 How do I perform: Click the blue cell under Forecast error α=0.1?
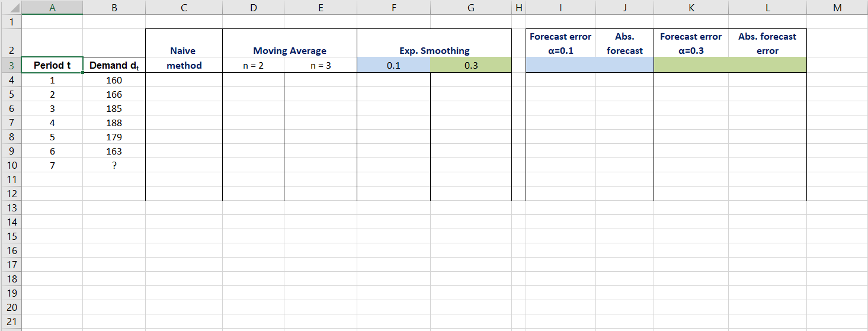560,65
